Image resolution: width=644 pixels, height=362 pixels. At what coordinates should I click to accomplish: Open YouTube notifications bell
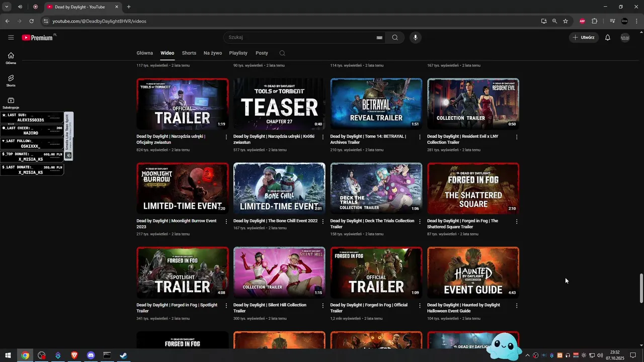607,38
